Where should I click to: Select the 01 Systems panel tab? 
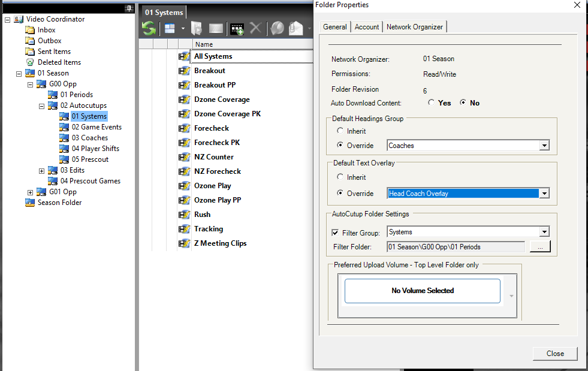tap(164, 13)
